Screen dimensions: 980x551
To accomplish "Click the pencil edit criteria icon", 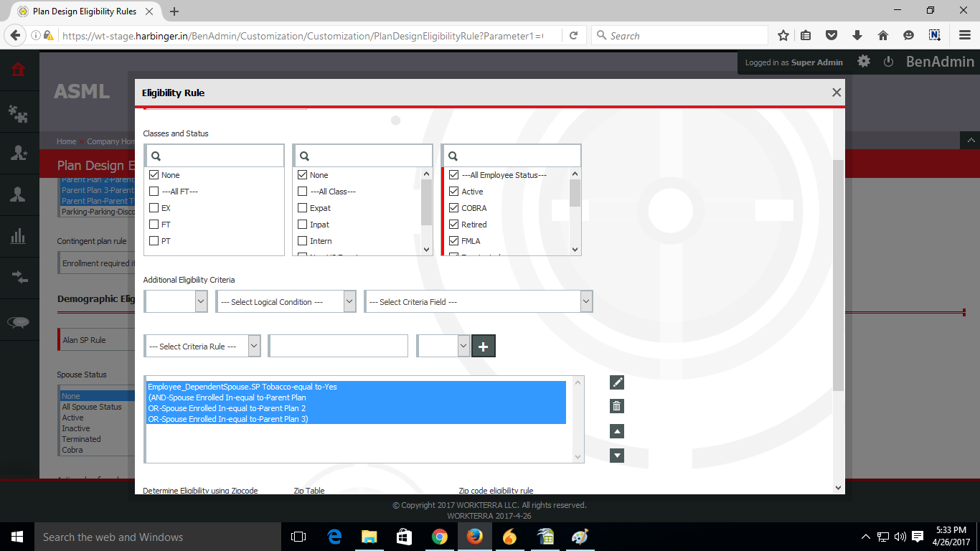I will pos(616,382).
